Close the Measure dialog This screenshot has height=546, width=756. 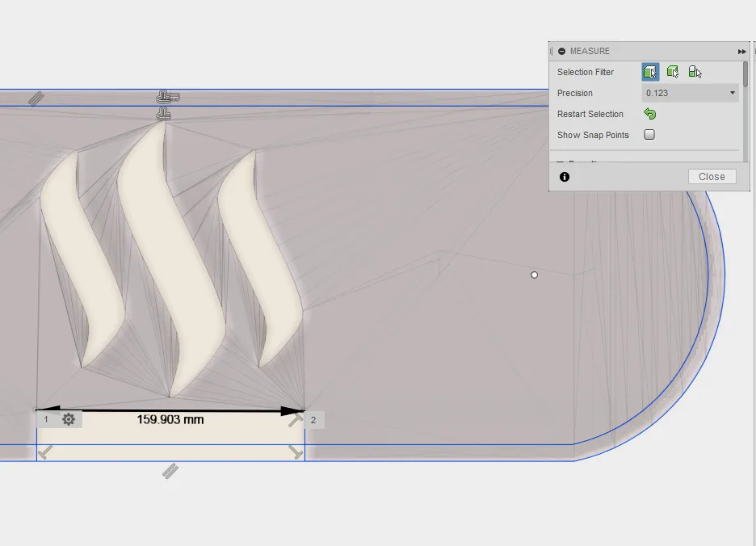pos(712,177)
